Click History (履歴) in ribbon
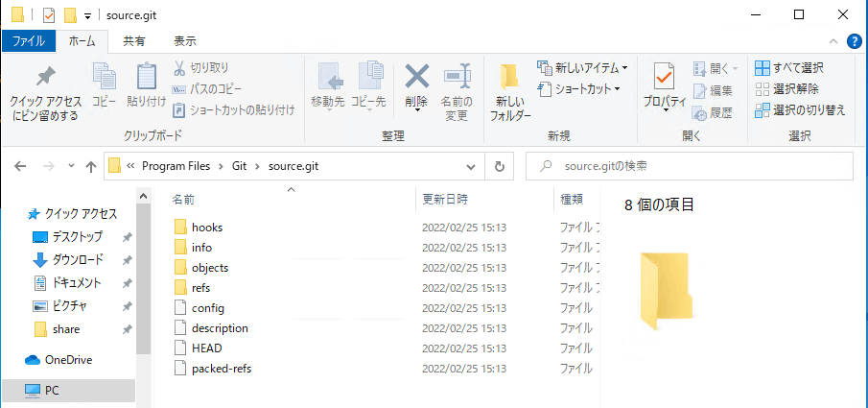Viewport: 868px width, 408px height. 713,113
